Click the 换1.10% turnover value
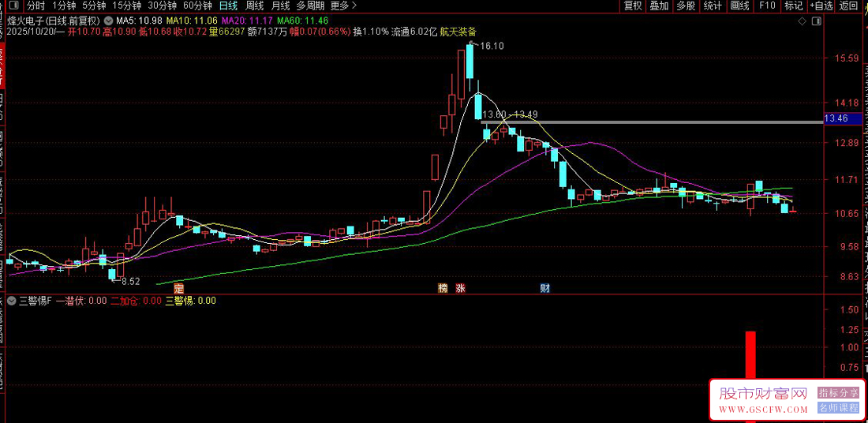Viewport: 868px width, 423px height. pos(371,32)
